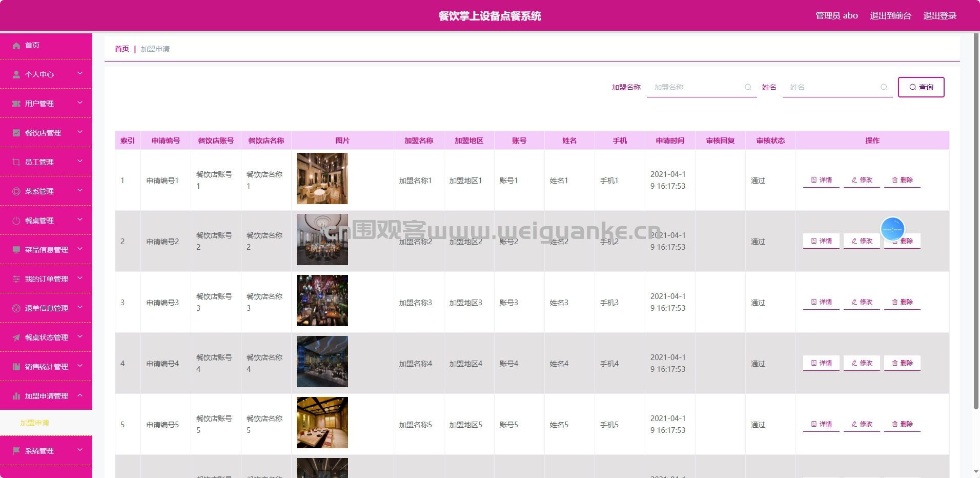Click the blue floating circle widget
The height and width of the screenshot is (478, 980).
[892, 229]
